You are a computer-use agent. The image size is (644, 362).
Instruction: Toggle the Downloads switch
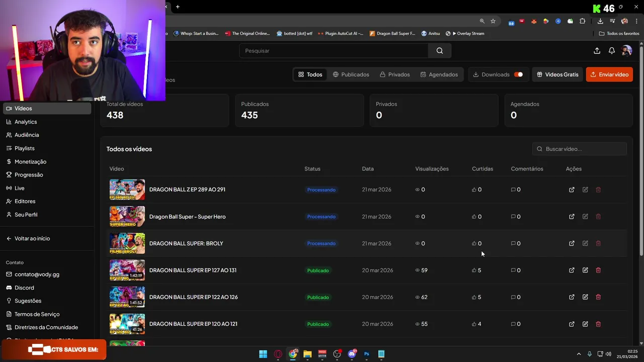(518, 74)
